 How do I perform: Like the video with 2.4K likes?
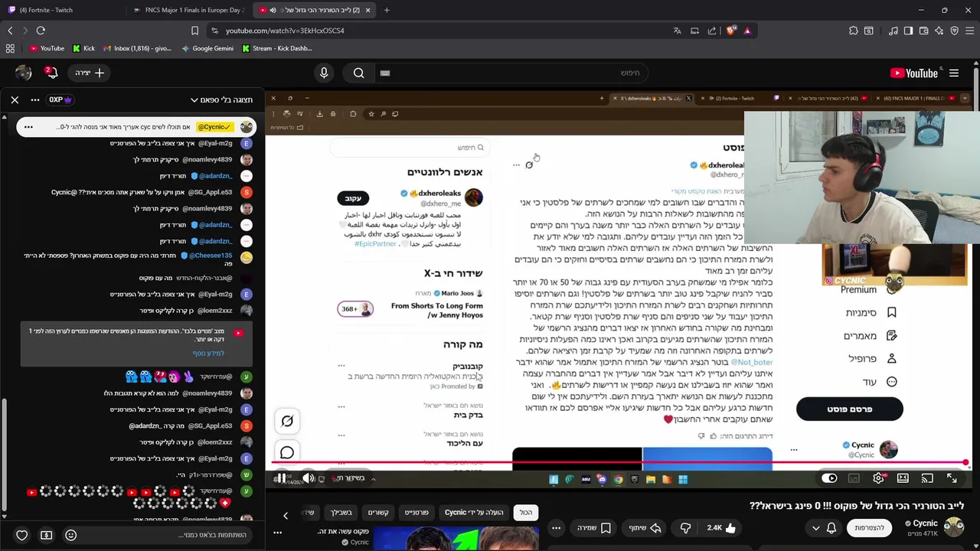(720, 528)
